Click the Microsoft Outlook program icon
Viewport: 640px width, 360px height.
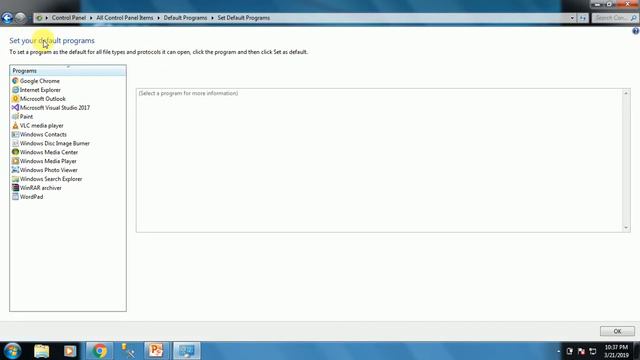[15, 99]
